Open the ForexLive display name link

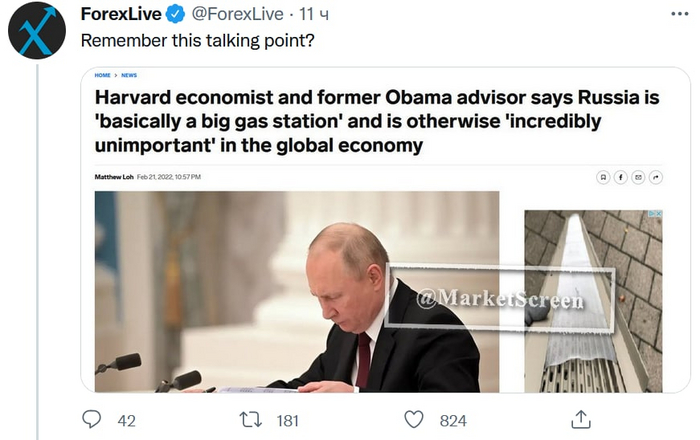(x=120, y=15)
